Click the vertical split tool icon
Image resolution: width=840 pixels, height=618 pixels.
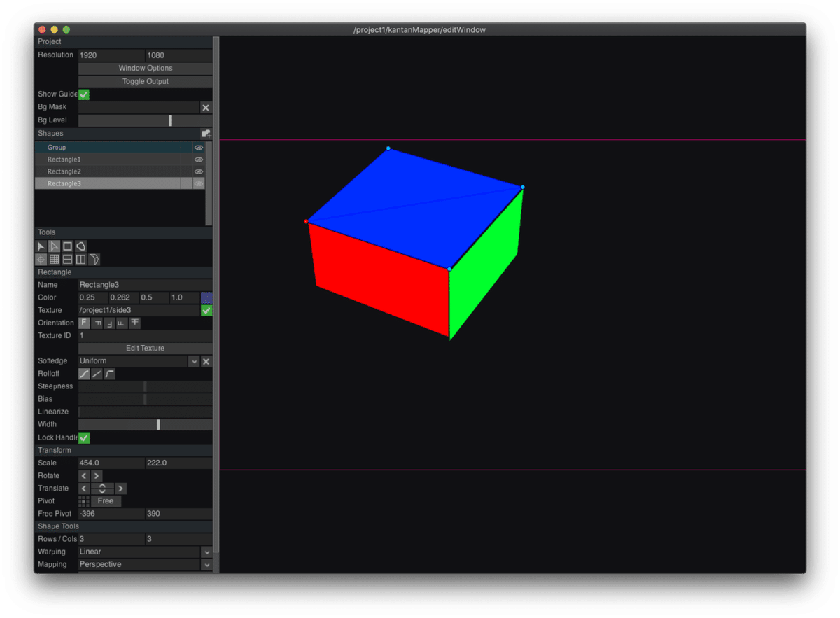point(80,260)
